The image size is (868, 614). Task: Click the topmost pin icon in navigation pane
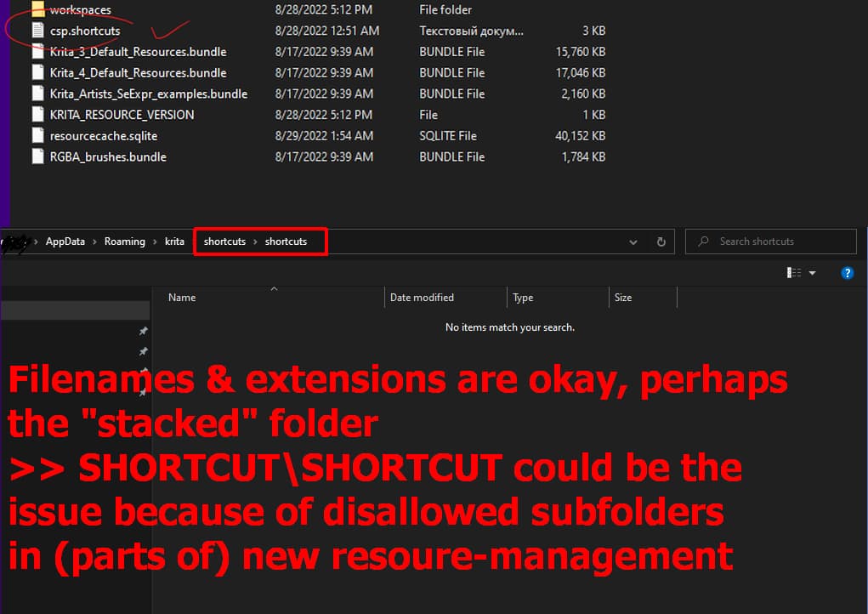click(143, 331)
